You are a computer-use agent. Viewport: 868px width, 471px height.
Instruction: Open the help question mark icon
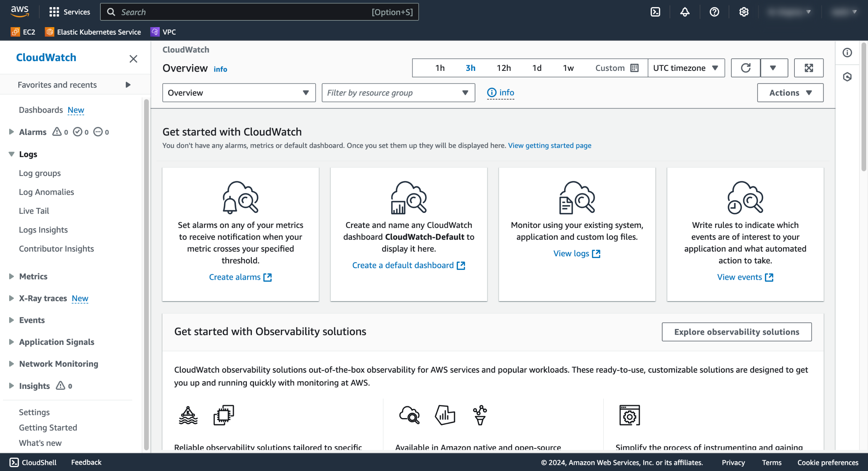(x=714, y=12)
